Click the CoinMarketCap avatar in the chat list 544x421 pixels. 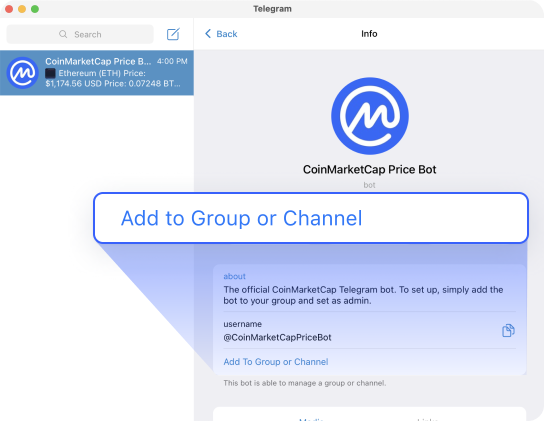[x=23, y=73]
